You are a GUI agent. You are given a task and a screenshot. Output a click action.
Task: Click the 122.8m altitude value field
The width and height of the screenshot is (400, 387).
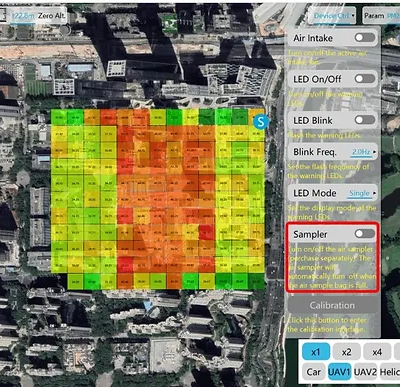[x=22, y=16]
